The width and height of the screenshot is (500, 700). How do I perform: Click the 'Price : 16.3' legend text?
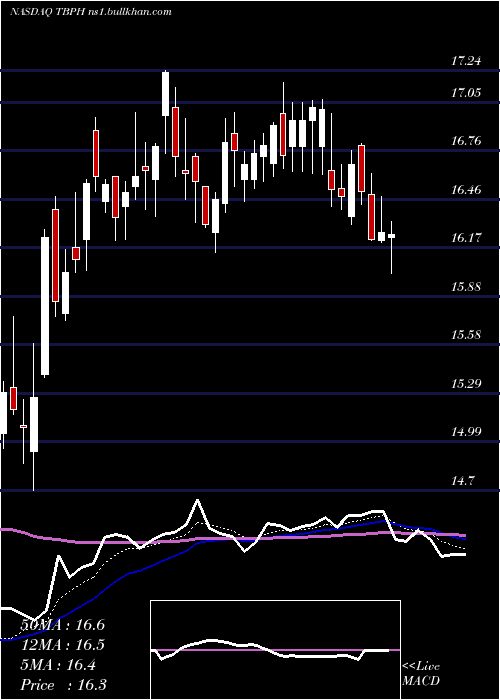coord(63,685)
